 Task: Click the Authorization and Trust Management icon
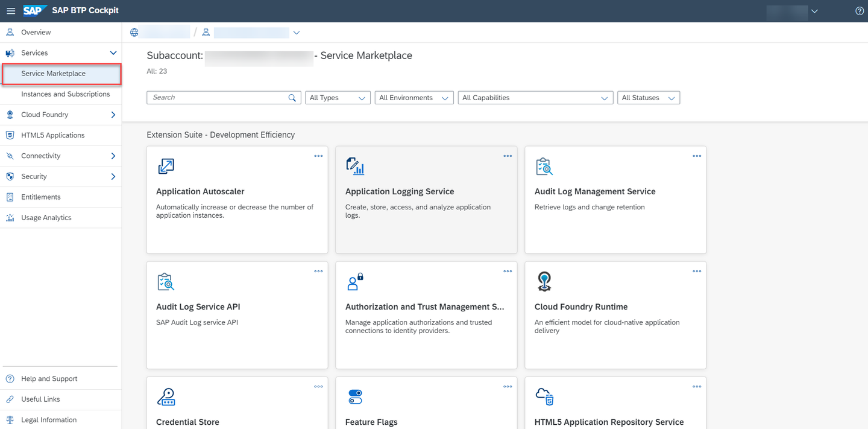(x=355, y=282)
